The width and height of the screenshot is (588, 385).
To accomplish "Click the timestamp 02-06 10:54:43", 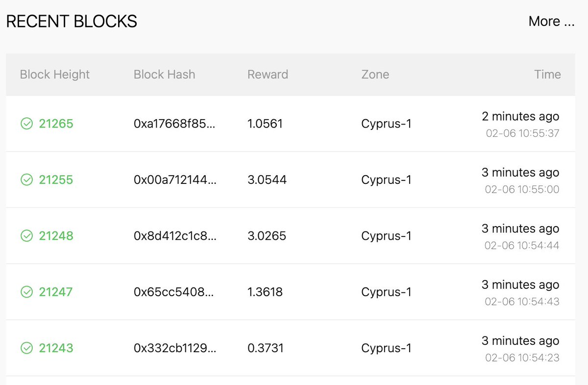I will click(x=522, y=302).
